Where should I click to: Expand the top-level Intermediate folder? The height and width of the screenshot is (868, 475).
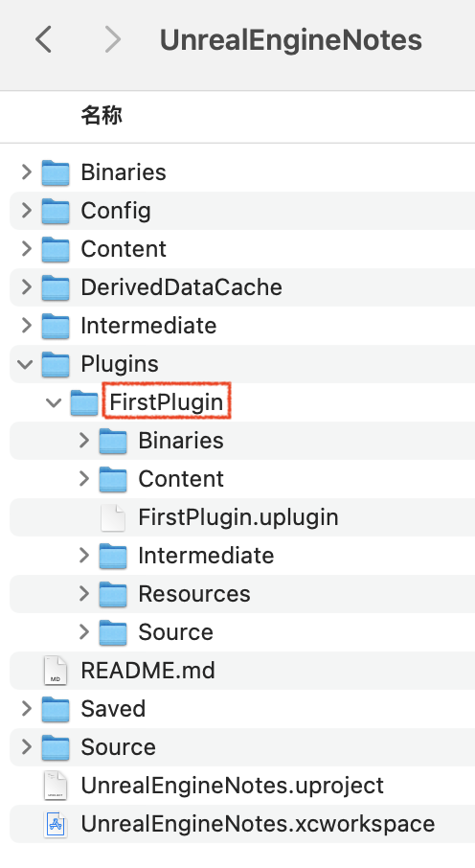click(x=26, y=326)
